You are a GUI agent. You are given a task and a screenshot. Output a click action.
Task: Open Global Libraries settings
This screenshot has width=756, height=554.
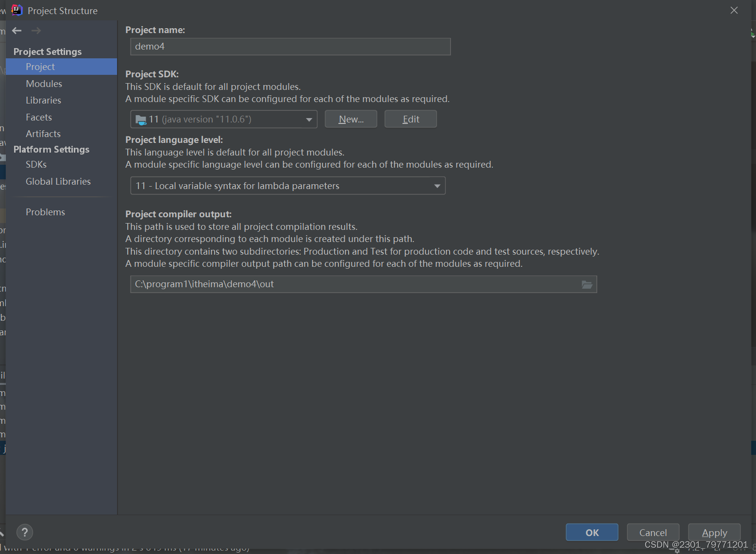(58, 181)
